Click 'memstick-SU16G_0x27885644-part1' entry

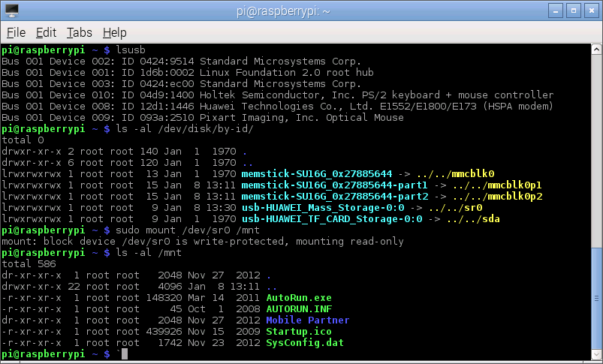click(335, 185)
